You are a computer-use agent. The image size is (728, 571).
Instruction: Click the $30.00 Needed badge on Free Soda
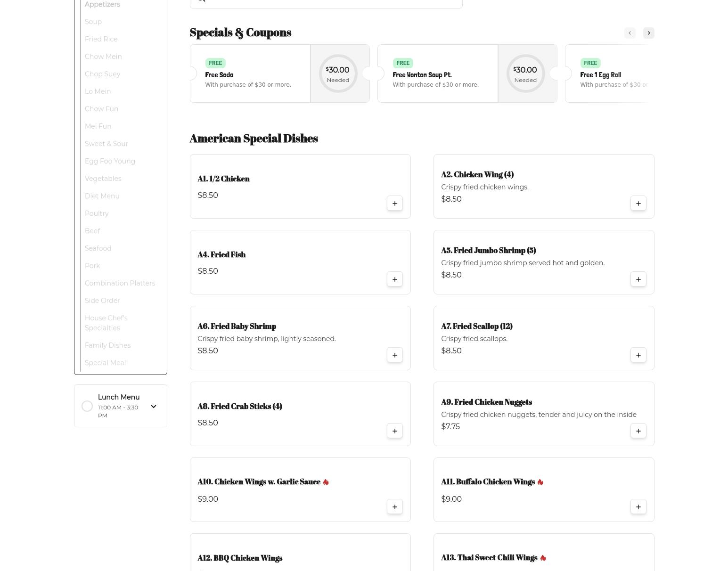tap(338, 73)
